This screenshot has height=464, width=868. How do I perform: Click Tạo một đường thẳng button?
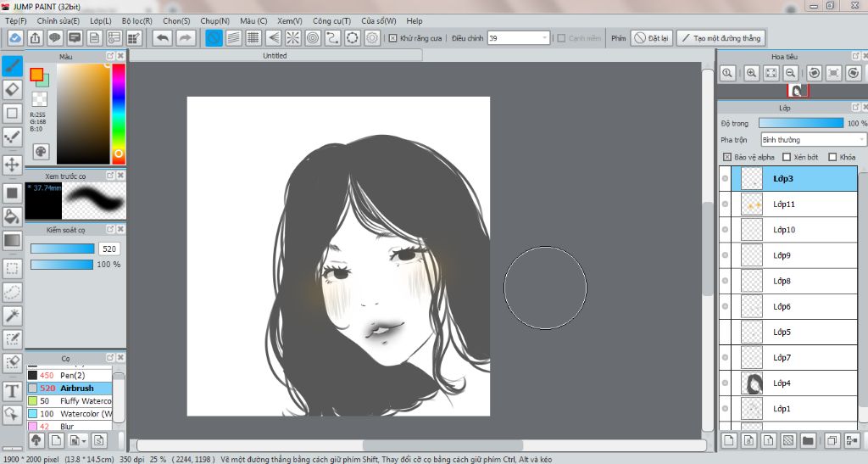pos(721,38)
